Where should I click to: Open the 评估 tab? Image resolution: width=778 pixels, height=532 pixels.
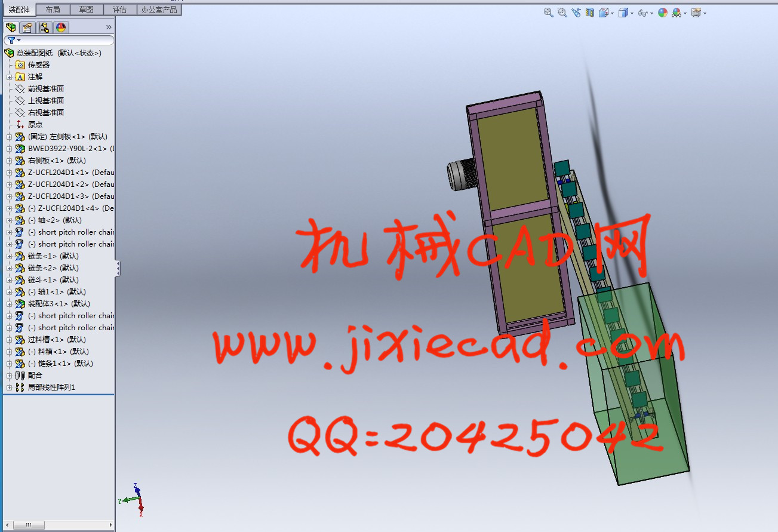(x=119, y=10)
